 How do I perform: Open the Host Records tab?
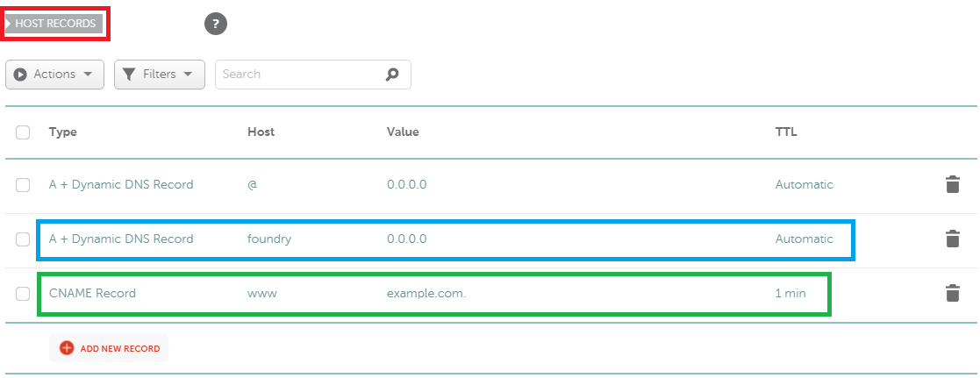pos(55,24)
